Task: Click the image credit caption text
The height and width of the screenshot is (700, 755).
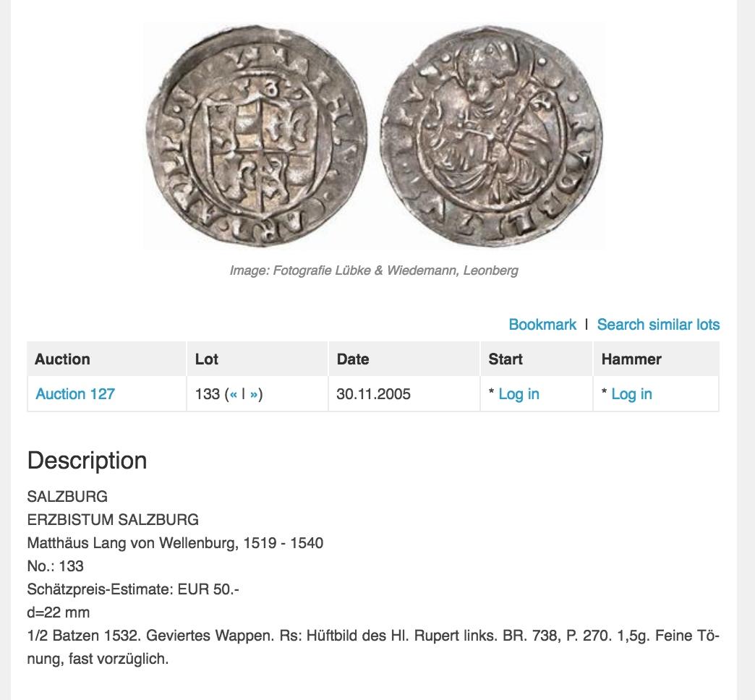Action: (x=374, y=270)
